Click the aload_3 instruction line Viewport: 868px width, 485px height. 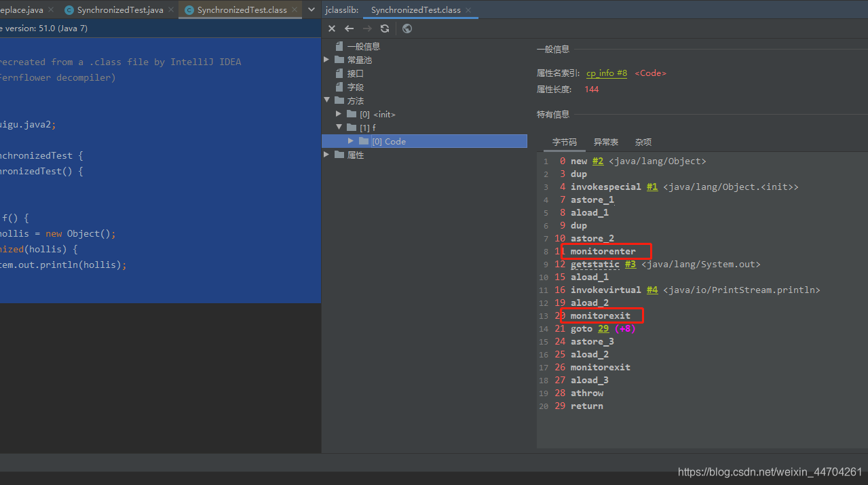(589, 380)
